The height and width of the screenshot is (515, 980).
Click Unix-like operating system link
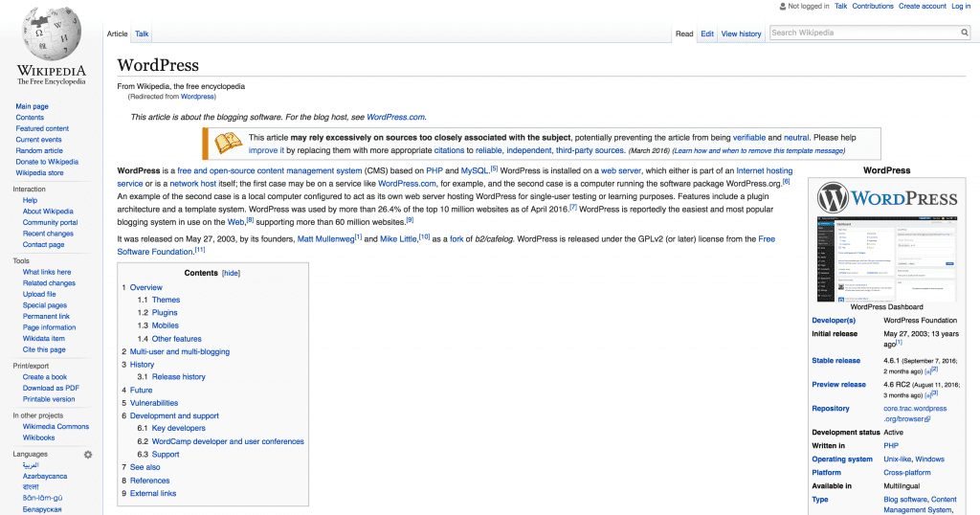coord(898,459)
